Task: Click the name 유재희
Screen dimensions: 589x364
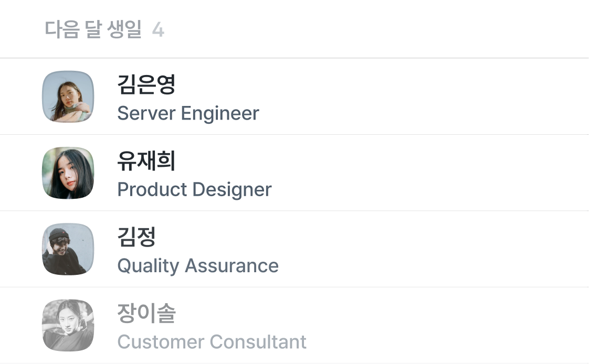Action: click(146, 161)
